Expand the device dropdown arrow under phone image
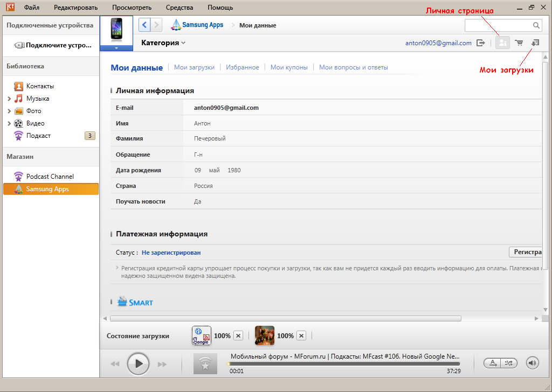This screenshot has height=392, width=552. click(x=116, y=48)
